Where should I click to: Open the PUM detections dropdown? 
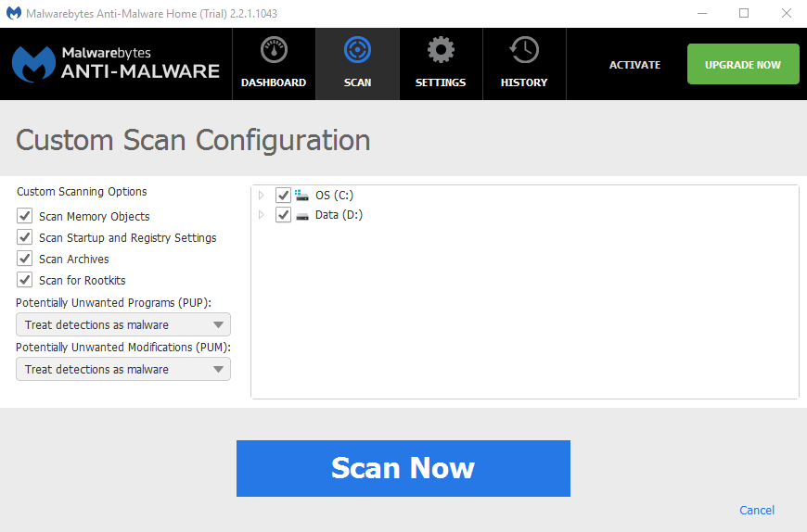pyautogui.click(x=123, y=370)
